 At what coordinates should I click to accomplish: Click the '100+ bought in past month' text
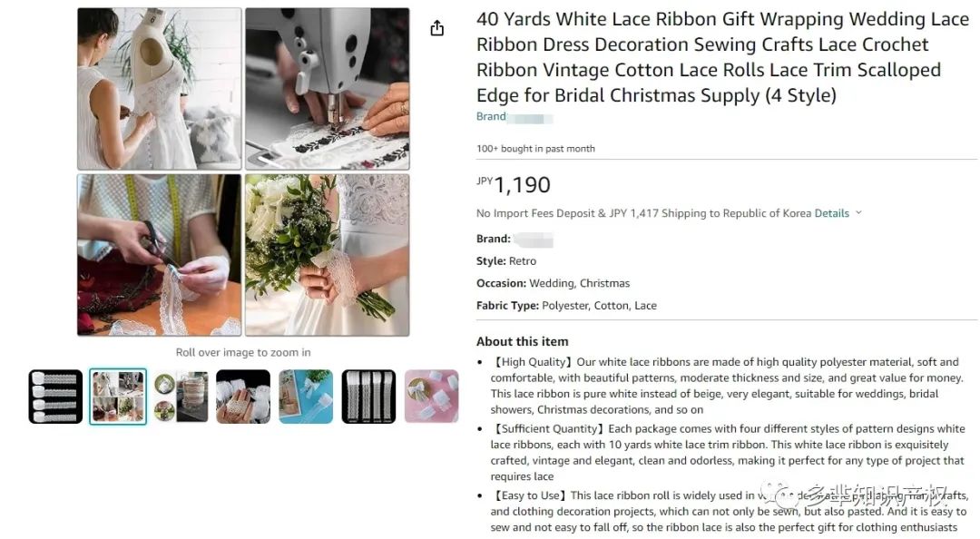(535, 149)
